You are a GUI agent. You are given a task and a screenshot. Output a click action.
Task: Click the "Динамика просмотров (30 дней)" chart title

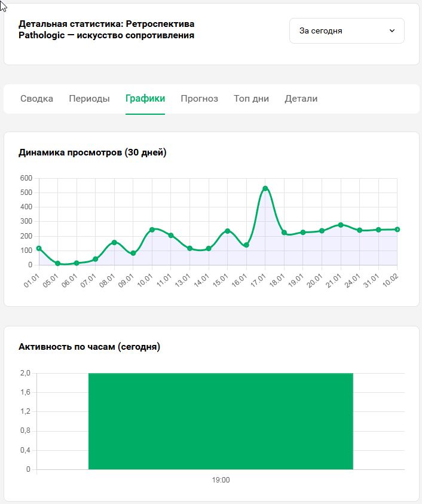tap(93, 152)
